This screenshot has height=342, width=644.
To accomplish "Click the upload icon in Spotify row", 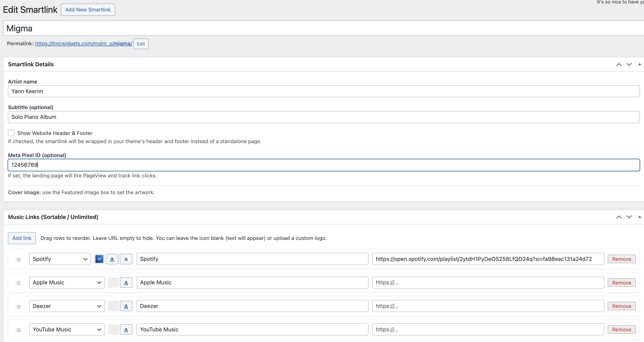I will point(112,259).
